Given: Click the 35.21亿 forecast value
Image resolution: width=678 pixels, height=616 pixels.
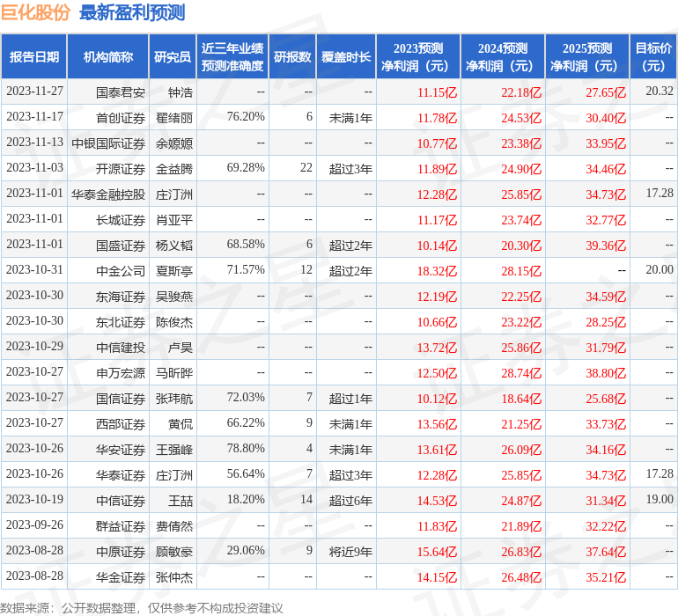Looking at the screenshot, I should coord(606,577).
